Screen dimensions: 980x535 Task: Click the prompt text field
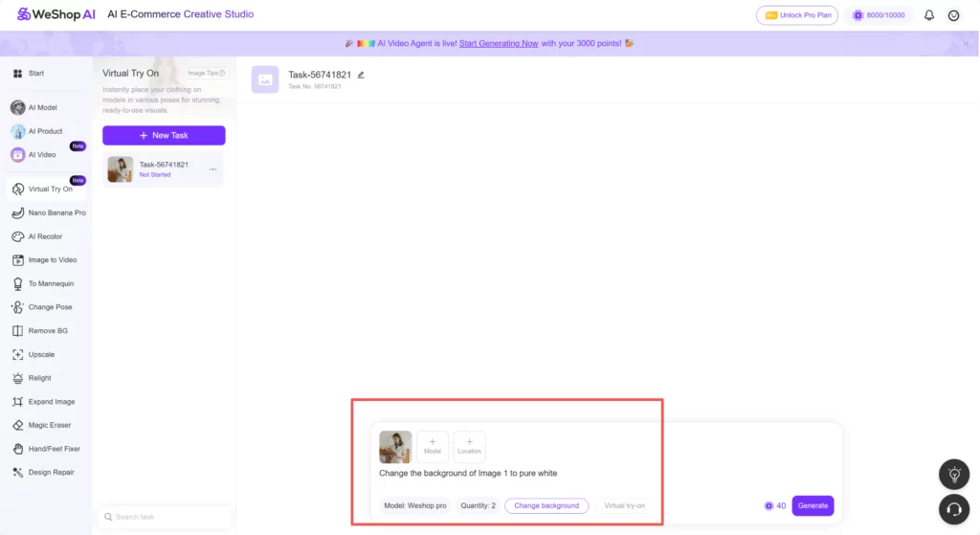[467, 473]
